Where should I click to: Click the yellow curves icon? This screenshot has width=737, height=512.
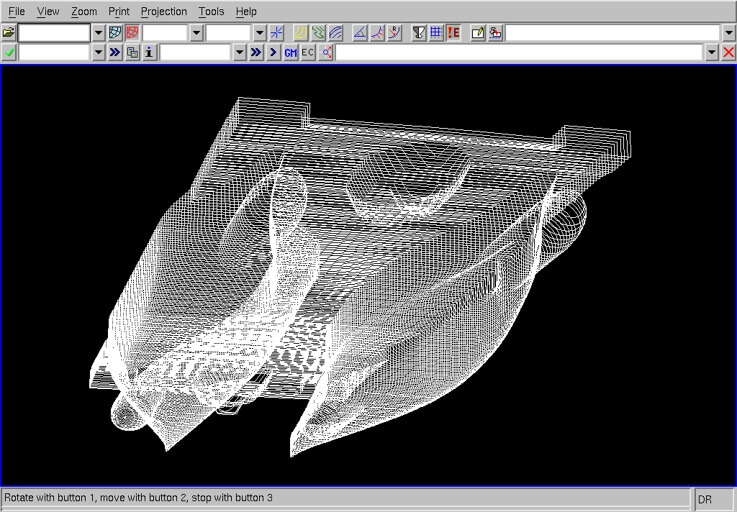[x=301, y=33]
